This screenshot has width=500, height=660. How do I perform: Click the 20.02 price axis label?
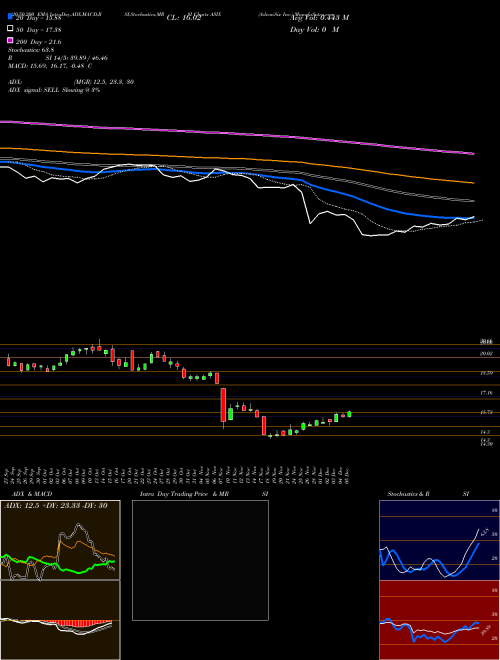pos(486,354)
